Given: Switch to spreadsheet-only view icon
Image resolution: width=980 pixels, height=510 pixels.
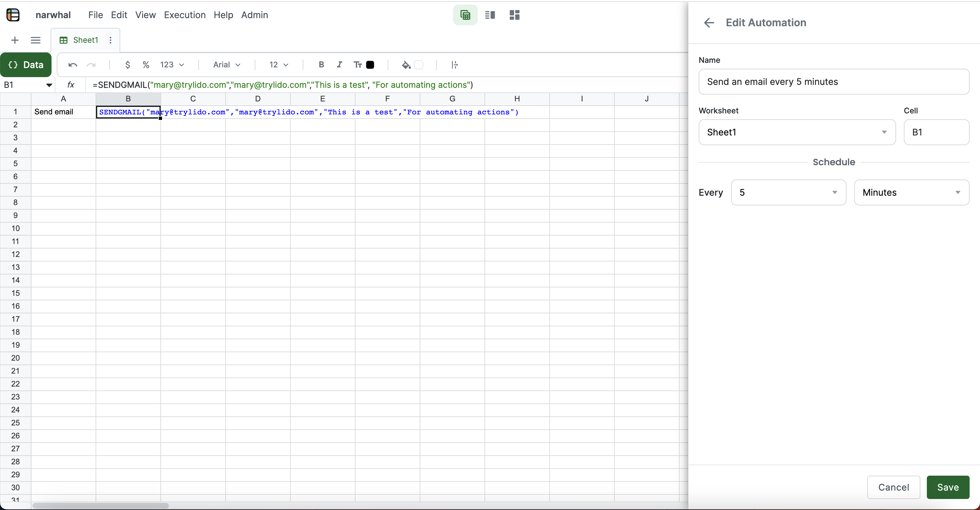Looking at the screenshot, I should [465, 15].
